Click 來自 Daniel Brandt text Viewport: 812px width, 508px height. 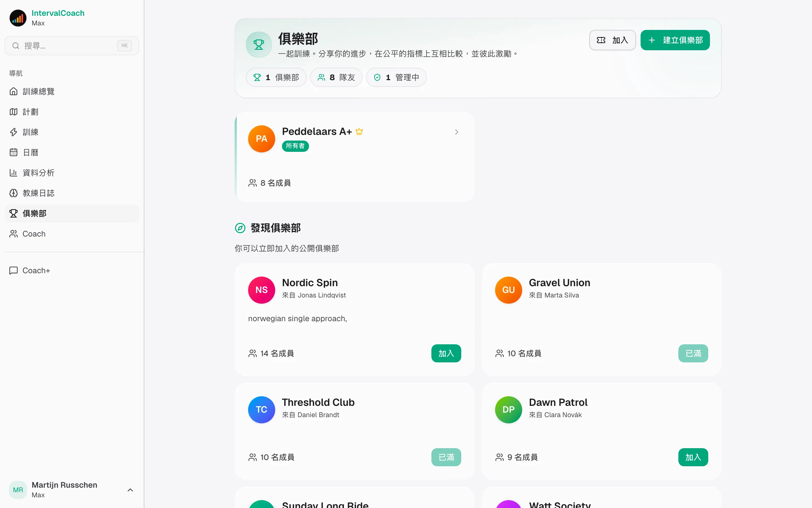[x=310, y=415]
